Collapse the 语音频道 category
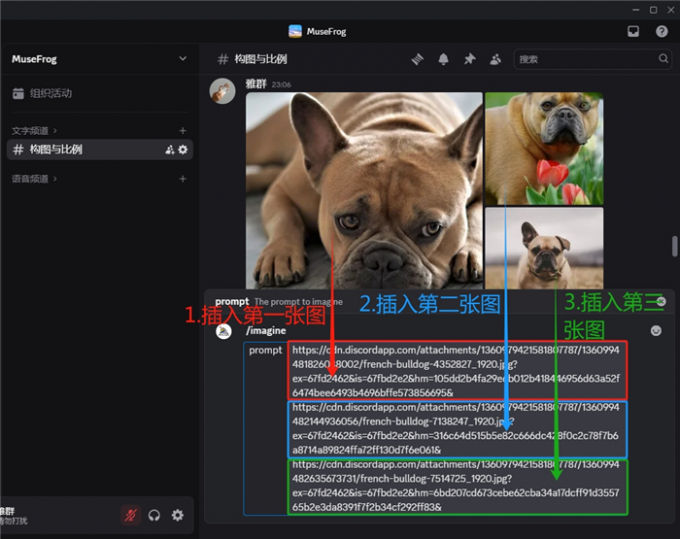The height and width of the screenshot is (539, 680). pyautogui.click(x=34, y=179)
